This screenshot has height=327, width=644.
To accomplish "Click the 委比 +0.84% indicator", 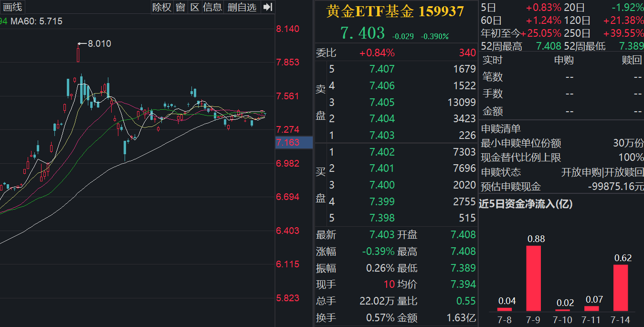I will click(377, 53).
